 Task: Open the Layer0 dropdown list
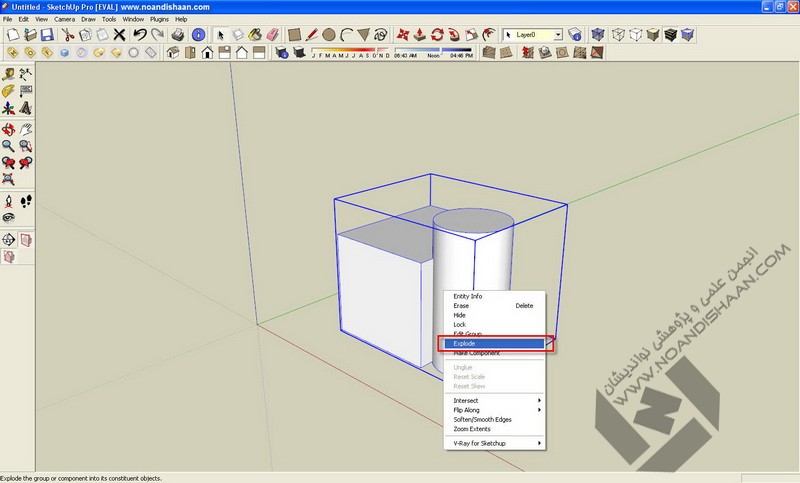(558, 34)
